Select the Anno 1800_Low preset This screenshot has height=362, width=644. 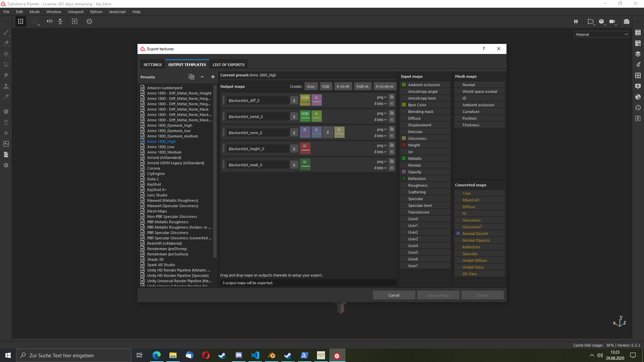tap(161, 147)
